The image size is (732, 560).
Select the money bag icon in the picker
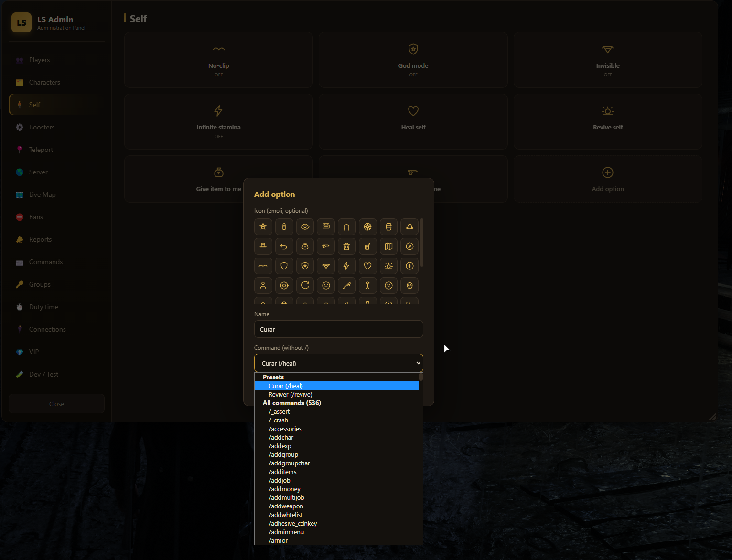point(305,246)
